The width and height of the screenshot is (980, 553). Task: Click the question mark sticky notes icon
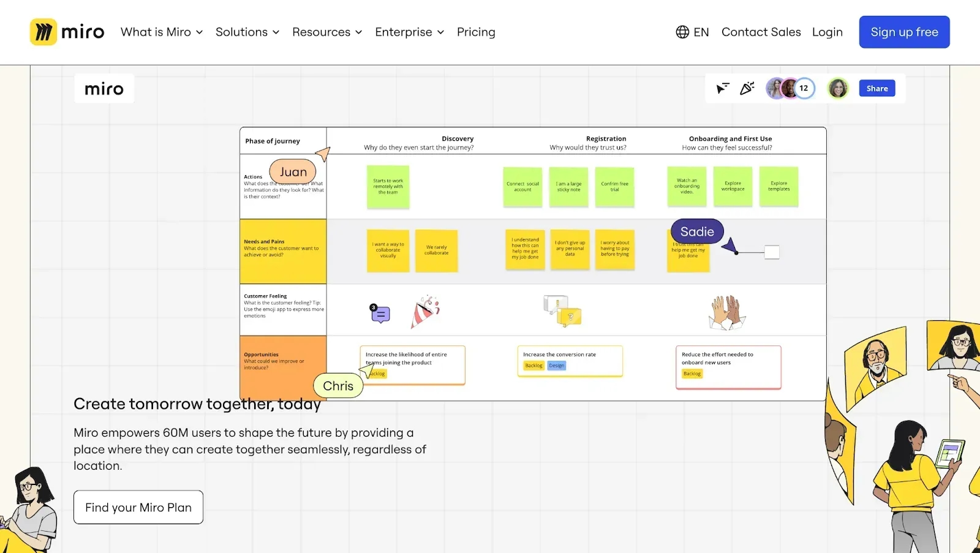[x=562, y=310]
